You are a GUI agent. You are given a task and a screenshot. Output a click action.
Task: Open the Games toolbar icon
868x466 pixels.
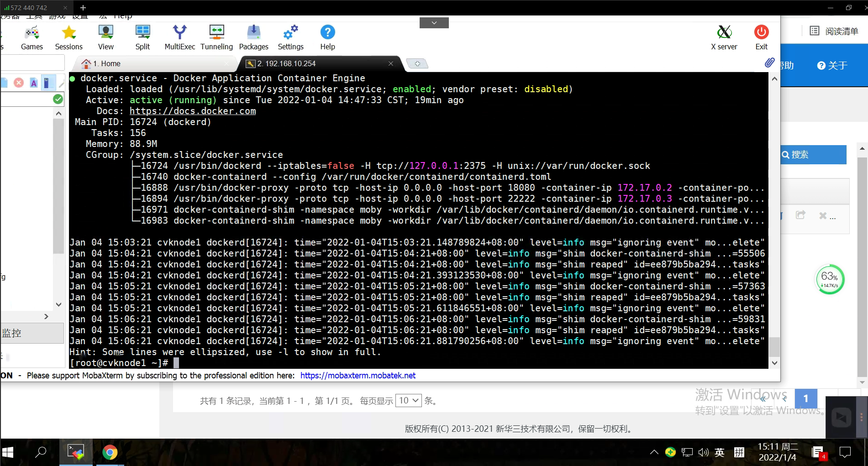point(32,37)
